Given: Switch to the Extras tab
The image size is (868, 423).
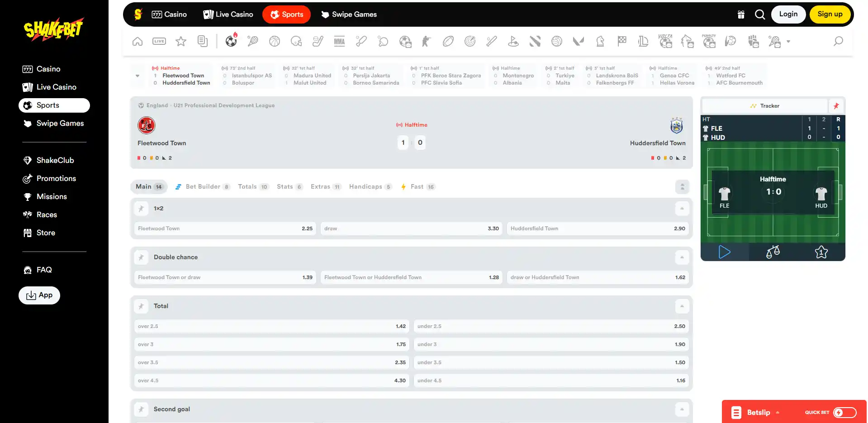Looking at the screenshot, I should 326,187.
